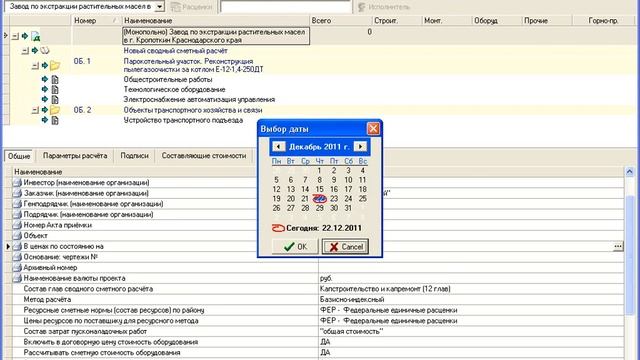Image resolution: width=640 pixels, height=360 pixels.
Task: Sort by the Номер column header
Action: 96,20
